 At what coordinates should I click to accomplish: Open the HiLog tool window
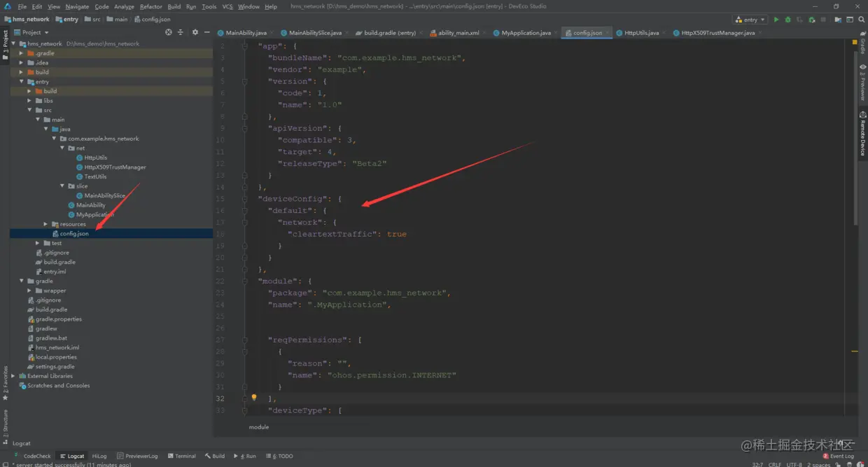[x=99, y=456]
